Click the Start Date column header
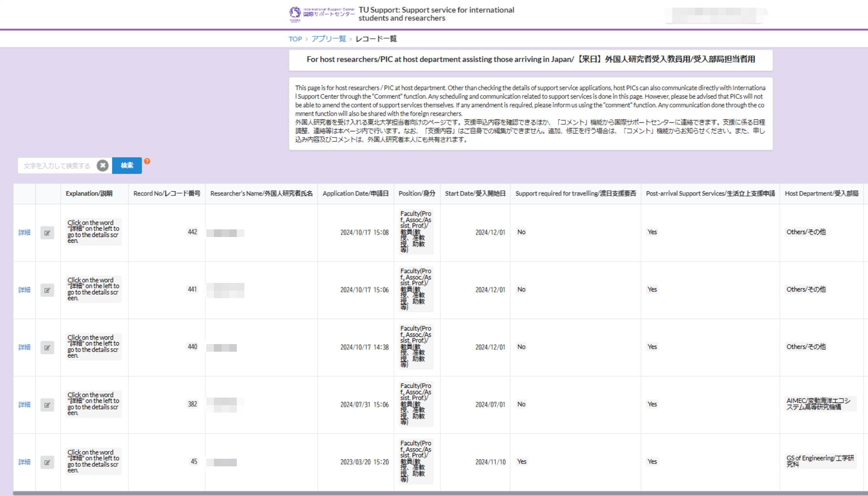The width and height of the screenshot is (868, 496). click(x=475, y=194)
